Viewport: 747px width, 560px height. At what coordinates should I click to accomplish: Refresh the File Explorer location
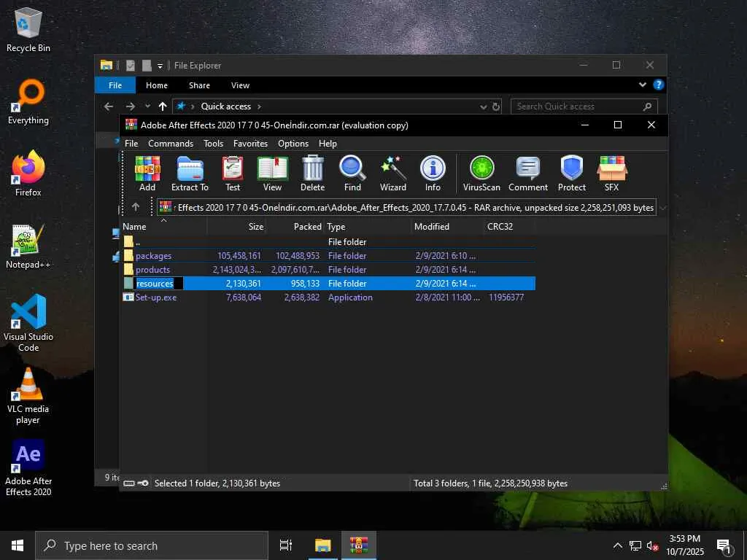496,106
